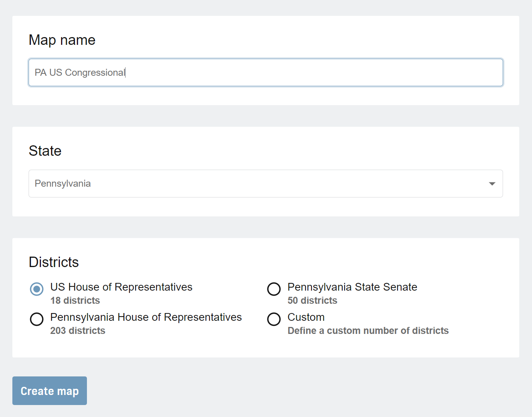532x417 pixels.
Task: Click the Define a custom number of districts text
Action: coord(368,330)
